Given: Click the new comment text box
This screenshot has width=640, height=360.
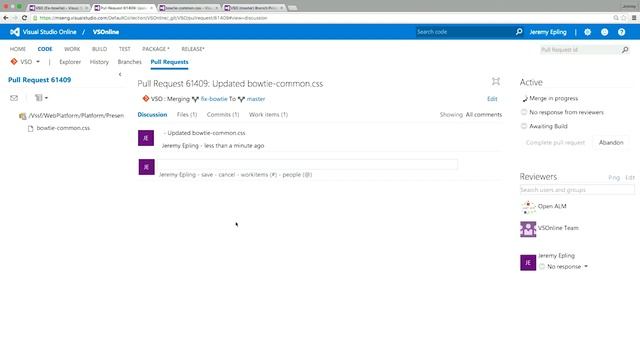Looking at the screenshot, I should click(308, 164).
